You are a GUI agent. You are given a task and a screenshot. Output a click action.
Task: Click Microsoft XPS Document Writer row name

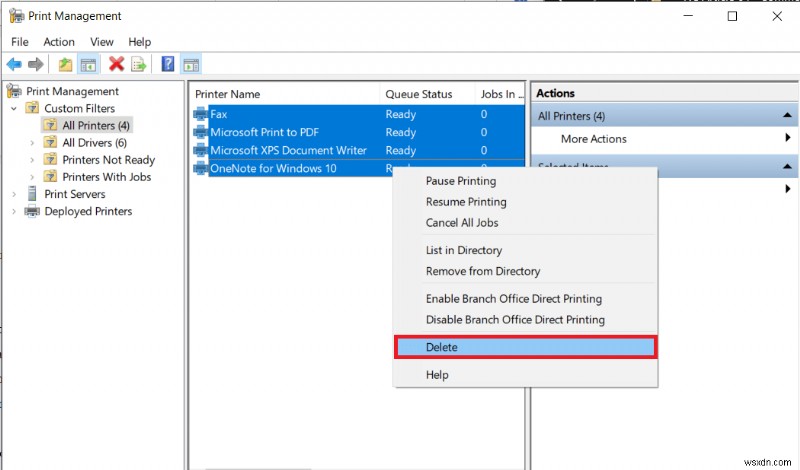click(x=288, y=151)
